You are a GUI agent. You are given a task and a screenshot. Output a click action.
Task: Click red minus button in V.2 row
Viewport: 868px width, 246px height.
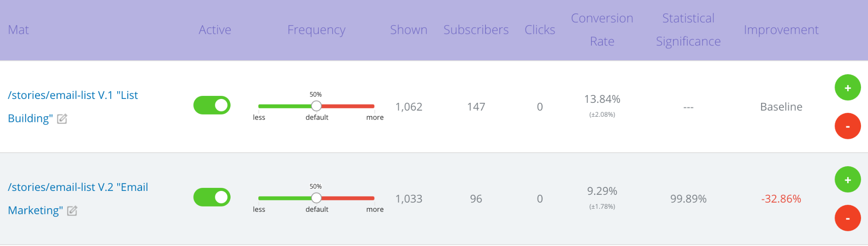pyautogui.click(x=848, y=218)
